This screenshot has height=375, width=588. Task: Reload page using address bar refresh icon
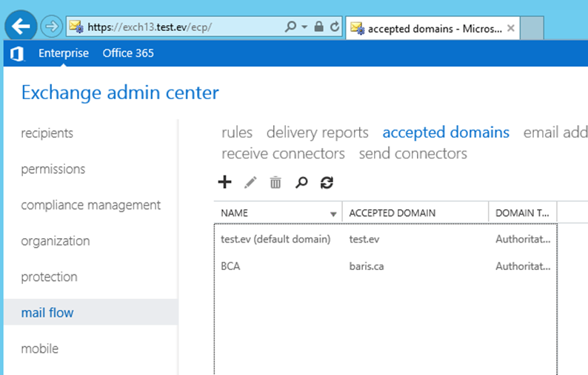(335, 27)
